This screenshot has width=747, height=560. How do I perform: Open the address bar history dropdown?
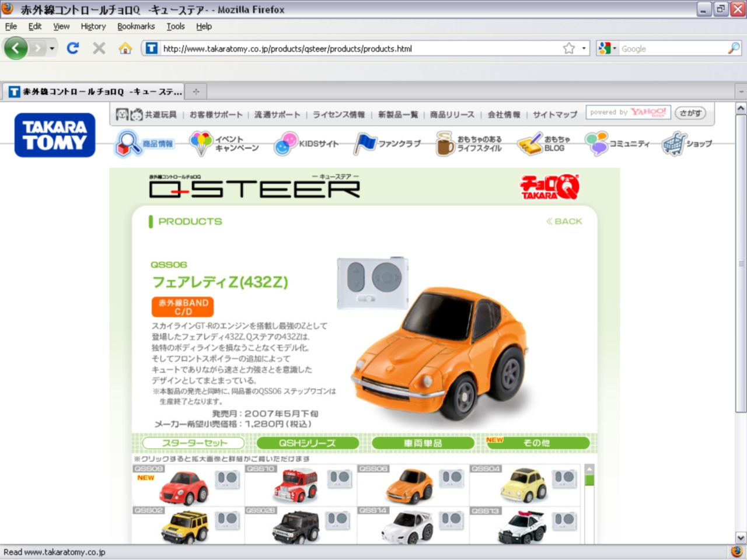584,48
